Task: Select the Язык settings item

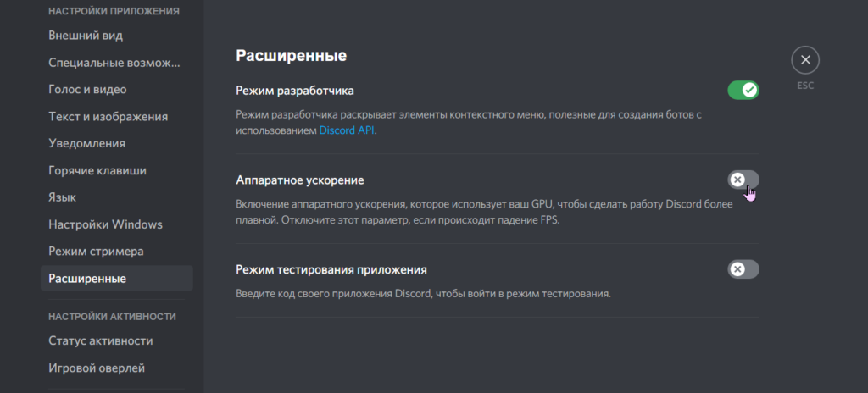Action: tap(62, 197)
